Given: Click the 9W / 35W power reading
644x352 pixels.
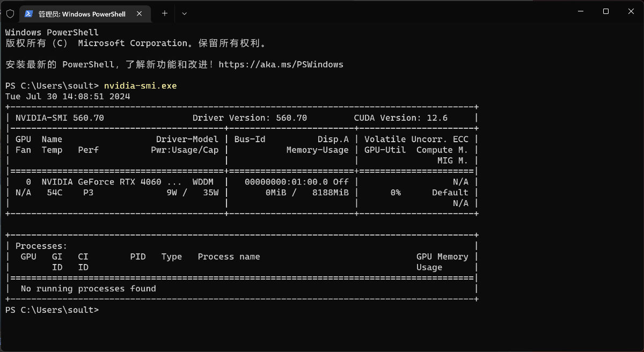Looking at the screenshot, I should click(x=193, y=193).
